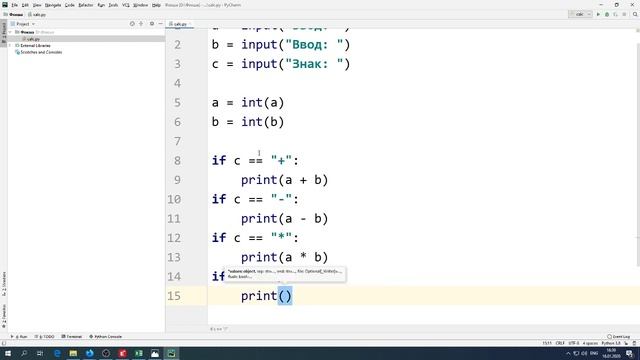Open the Event Log
This screenshot has height=360, width=640.
coord(619,337)
